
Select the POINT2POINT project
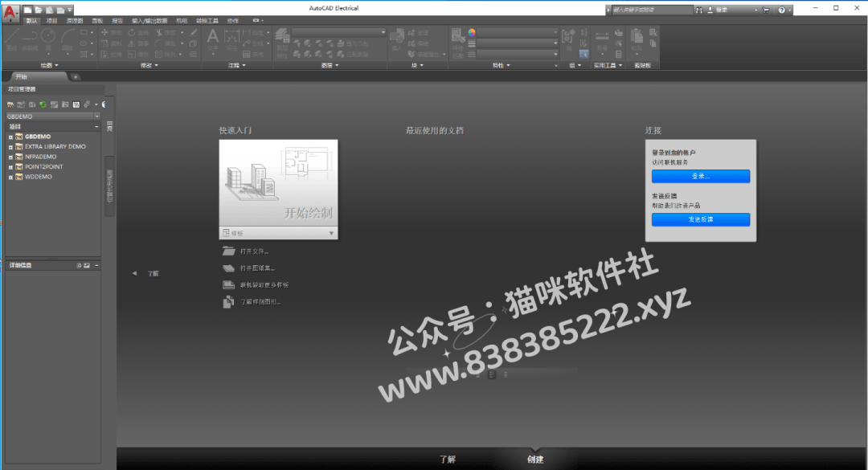[x=43, y=166]
